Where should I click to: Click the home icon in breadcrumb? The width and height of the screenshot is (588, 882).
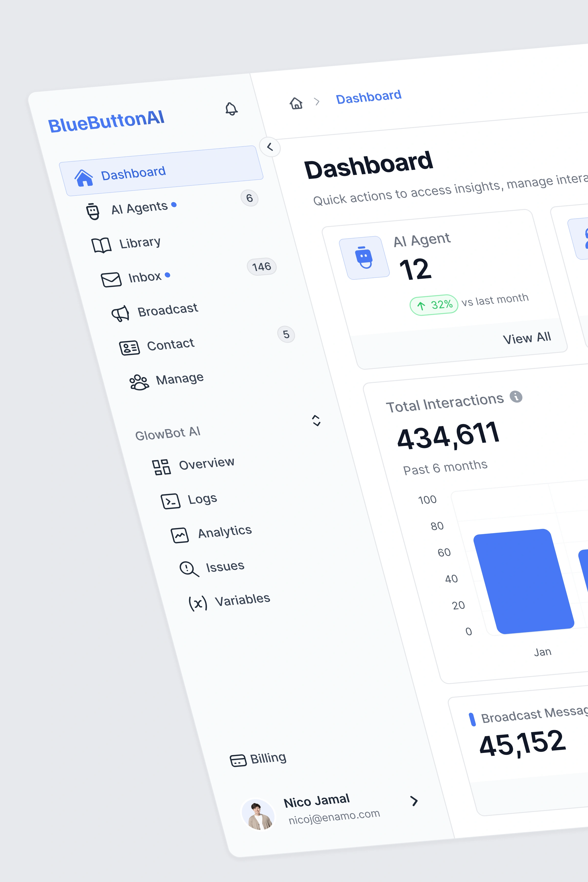point(296,103)
